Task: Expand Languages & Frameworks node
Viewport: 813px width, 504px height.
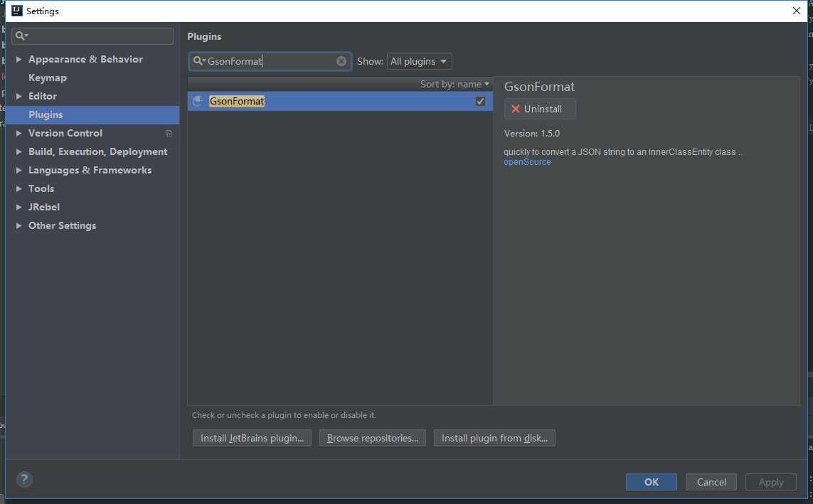Action: [x=18, y=170]
